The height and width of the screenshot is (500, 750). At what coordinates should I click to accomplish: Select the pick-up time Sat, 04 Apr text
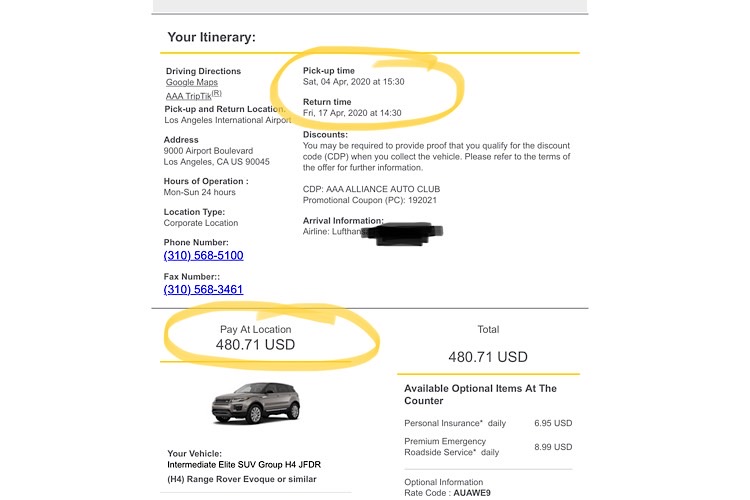tap(355, 83)
